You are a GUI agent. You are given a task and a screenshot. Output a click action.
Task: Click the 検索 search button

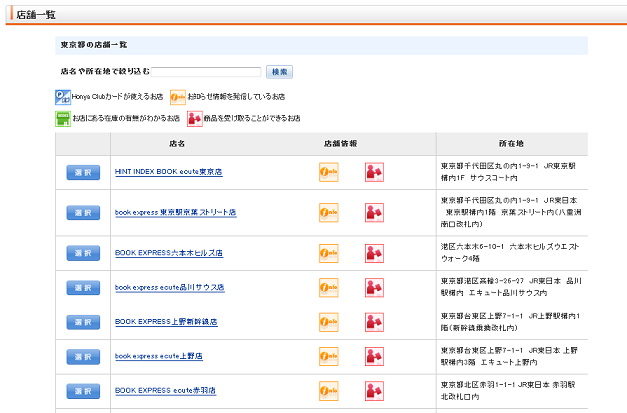[x=280, y=72]
